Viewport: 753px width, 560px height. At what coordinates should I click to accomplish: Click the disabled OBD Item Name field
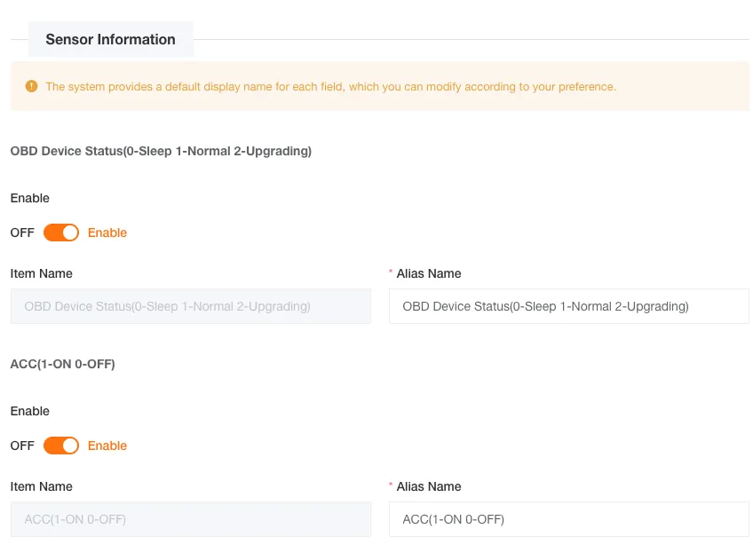190,306
